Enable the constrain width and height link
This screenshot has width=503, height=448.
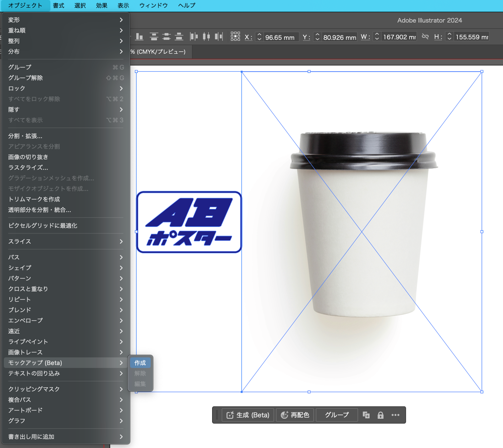click(426, 37)
